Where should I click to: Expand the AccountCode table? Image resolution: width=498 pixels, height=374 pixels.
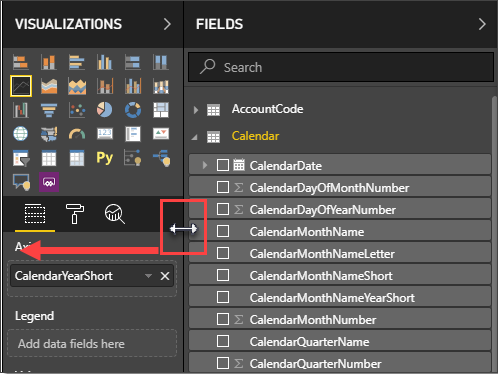click(x=196, y=110)
